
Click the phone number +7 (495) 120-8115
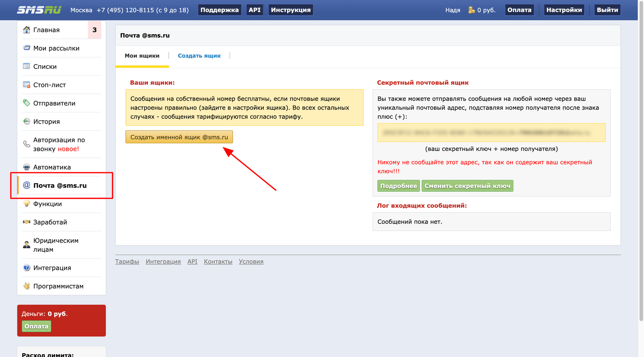pyautogui.click(x=125, y=10)
